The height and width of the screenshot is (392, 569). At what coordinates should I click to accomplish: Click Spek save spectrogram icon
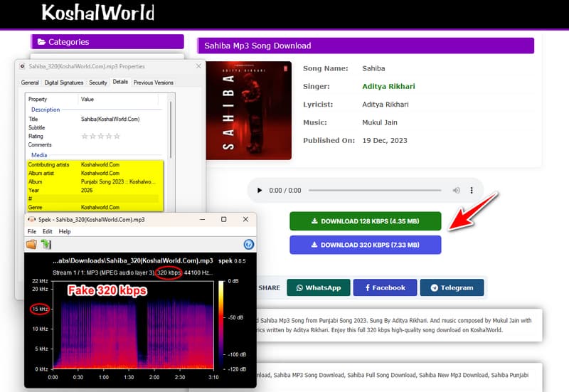pyautogui.click(x=46, y=244)
